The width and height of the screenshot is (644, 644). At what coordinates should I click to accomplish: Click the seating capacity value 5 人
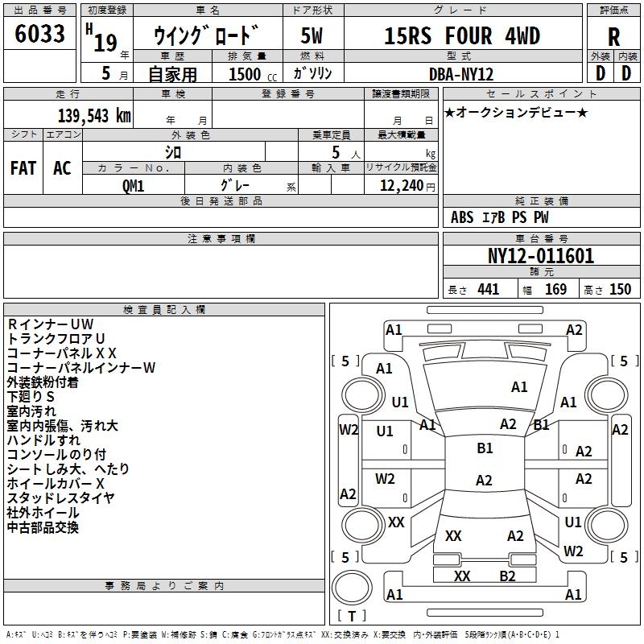[x=345, y=153]
